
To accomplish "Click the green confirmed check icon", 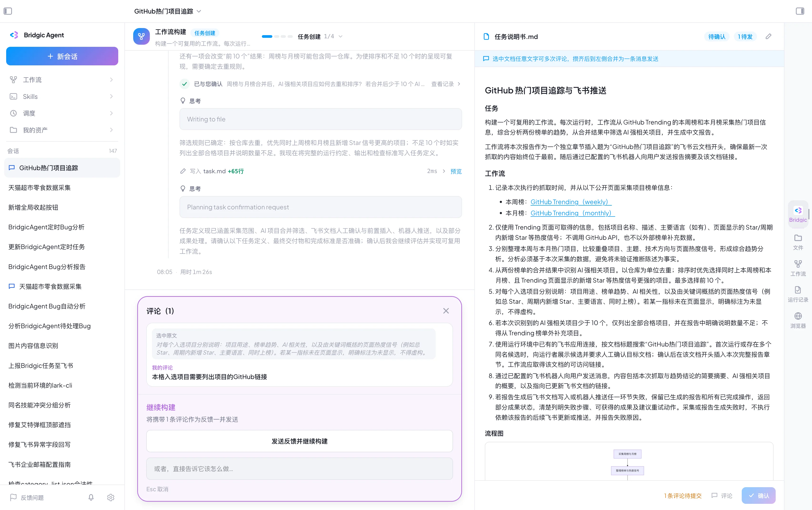I will (x=184, y=84).
